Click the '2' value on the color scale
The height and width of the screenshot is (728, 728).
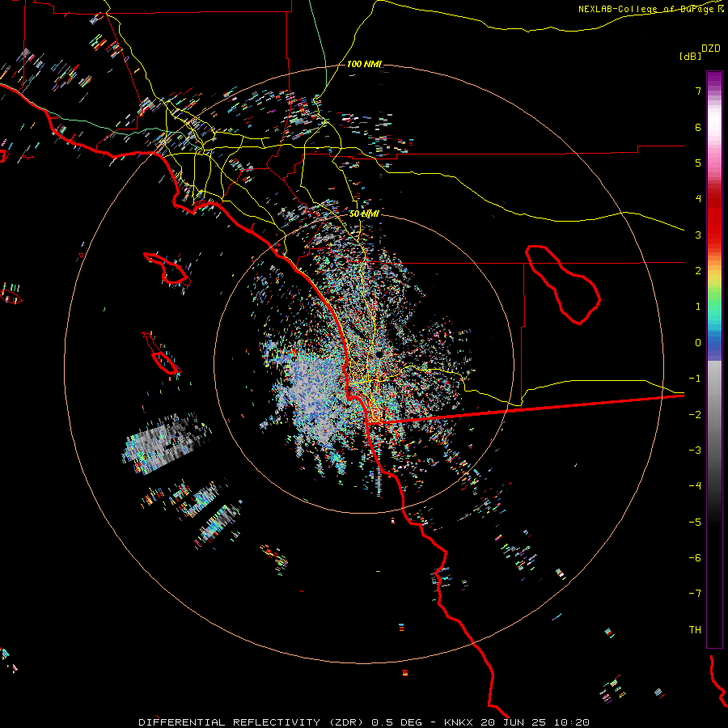point(698,270)
